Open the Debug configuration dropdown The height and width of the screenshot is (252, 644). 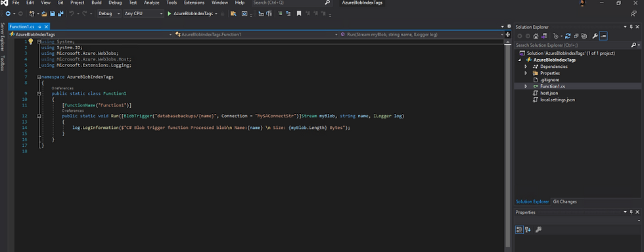109,14
